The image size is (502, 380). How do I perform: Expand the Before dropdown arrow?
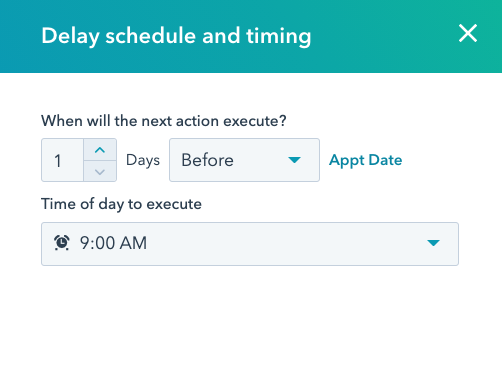click(x=294, y=160)
